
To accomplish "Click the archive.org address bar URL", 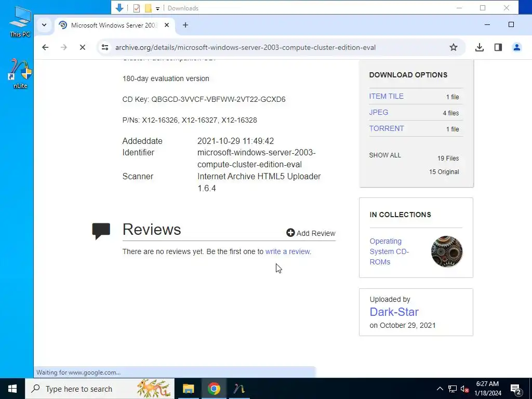I will coord(245,47).
